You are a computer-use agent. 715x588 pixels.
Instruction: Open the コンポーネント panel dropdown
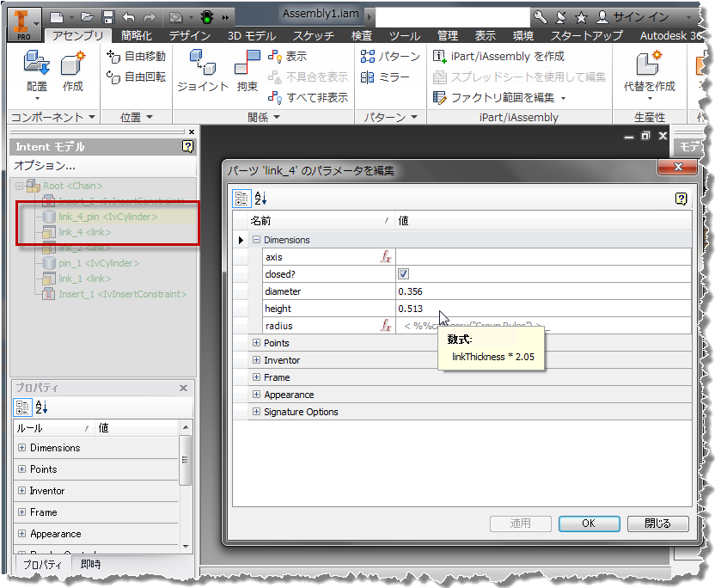pos(53,117)
